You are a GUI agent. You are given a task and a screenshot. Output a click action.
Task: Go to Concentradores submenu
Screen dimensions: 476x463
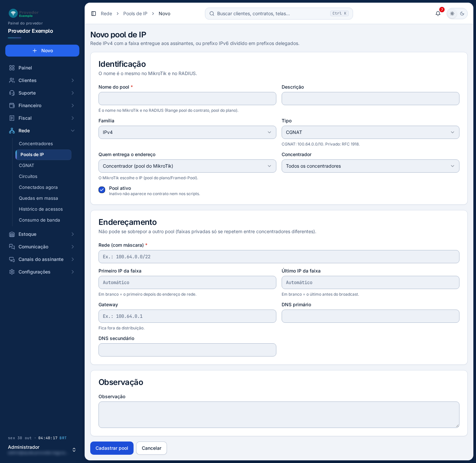36,144
